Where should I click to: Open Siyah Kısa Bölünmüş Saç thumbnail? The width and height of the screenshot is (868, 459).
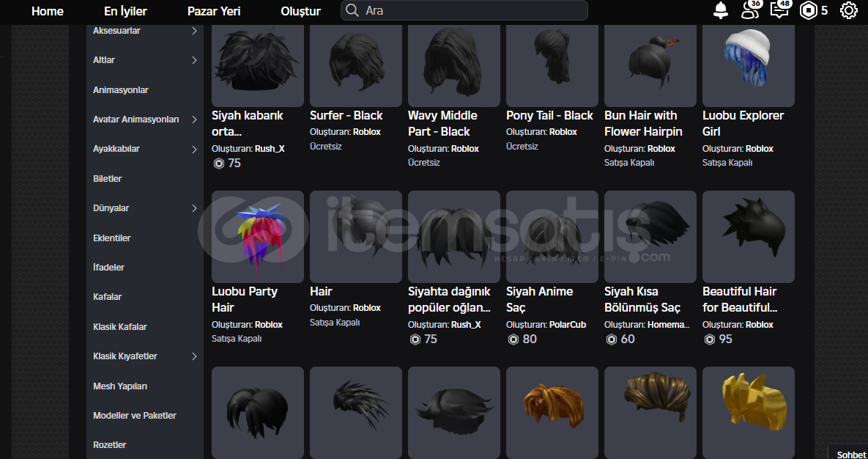(650, 237)
